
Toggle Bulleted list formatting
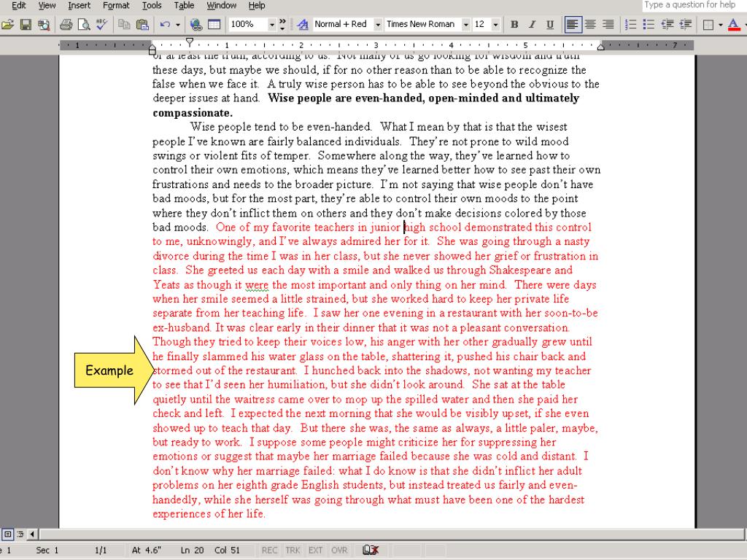[x=649, y=24]
